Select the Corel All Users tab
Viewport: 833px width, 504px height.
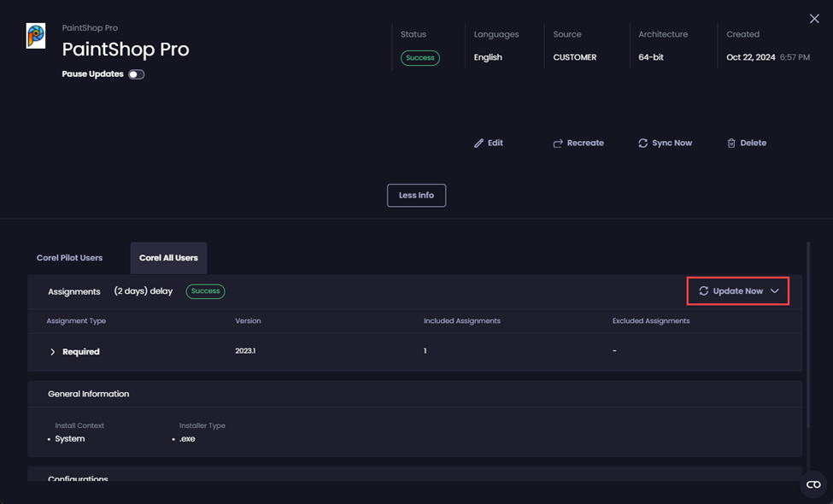[x=168, y=257]
